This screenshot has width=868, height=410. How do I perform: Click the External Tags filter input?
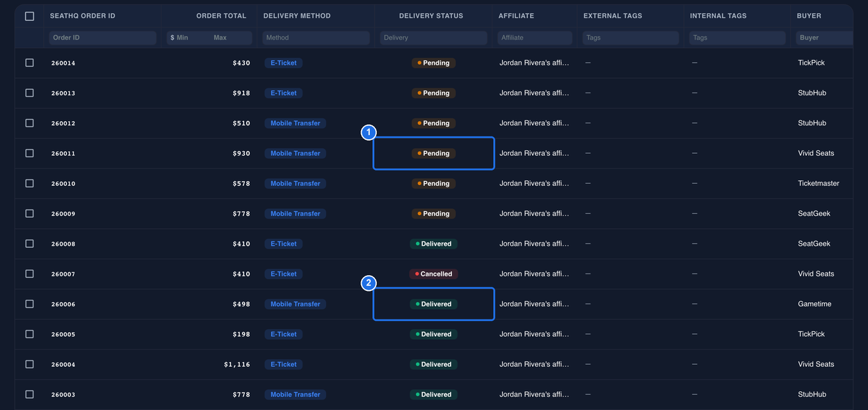[x=630, y=38]
